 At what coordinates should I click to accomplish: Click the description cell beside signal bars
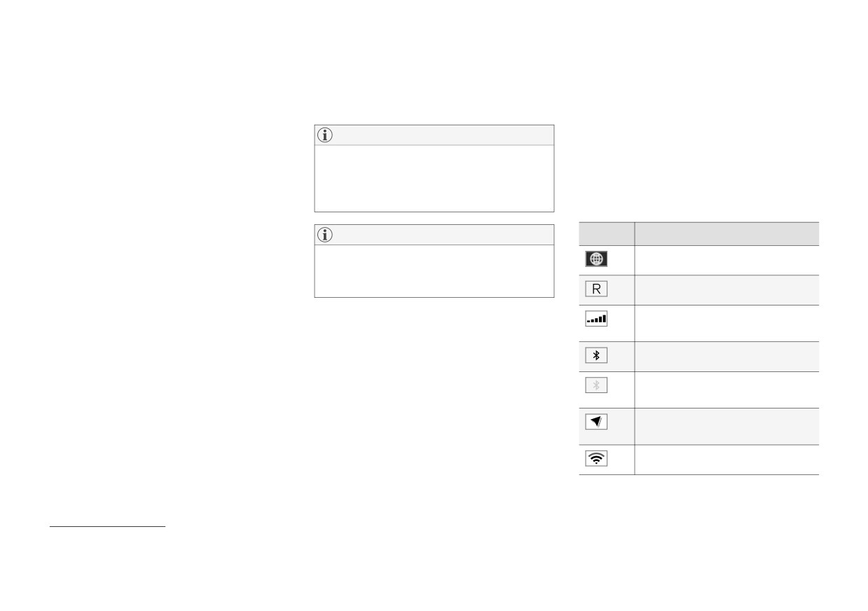(x=726, y=323)
